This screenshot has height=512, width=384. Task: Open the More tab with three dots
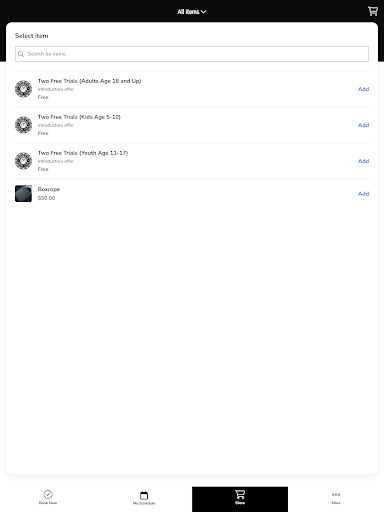point(336,498)
